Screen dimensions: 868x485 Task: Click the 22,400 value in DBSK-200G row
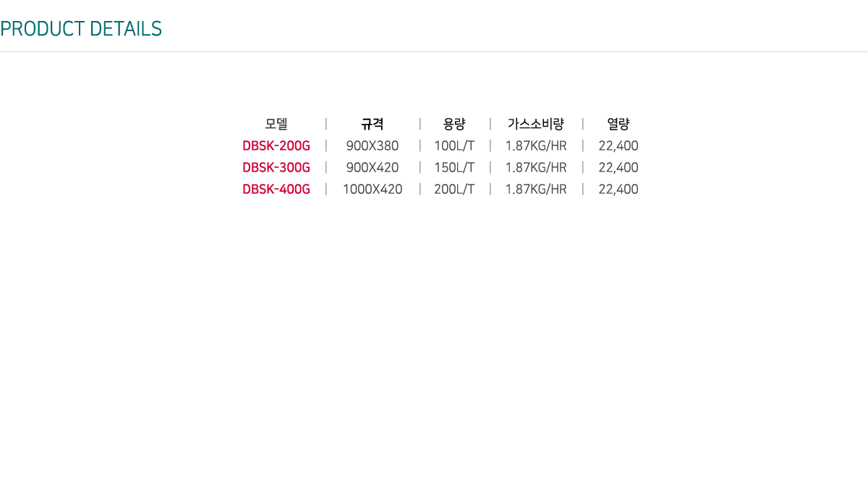618,146
